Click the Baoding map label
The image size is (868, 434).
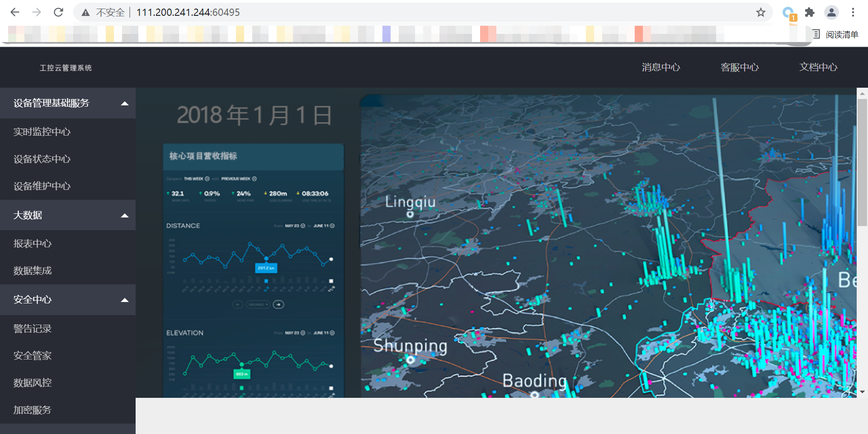(535, 381)
